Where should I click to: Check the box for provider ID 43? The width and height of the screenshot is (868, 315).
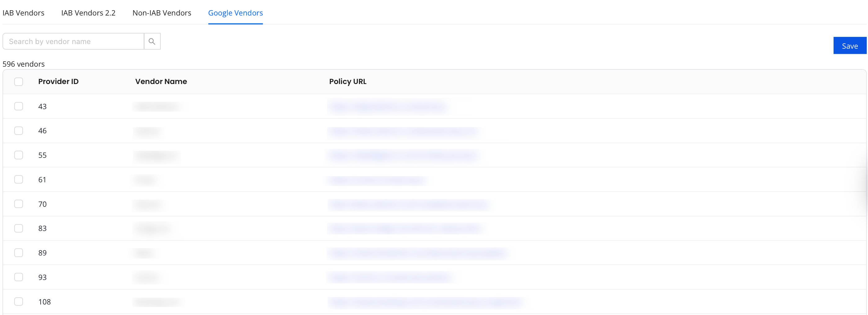click(x=19, y=106)
